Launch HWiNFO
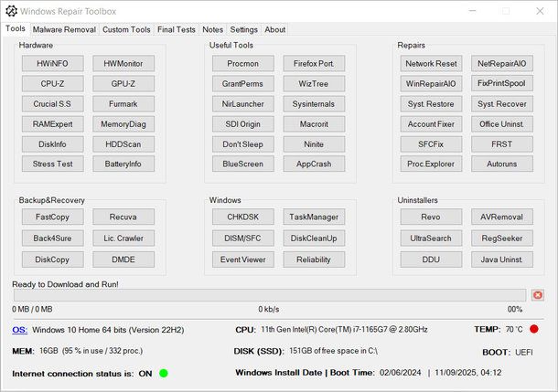Screen dimensions: 558x392 coord(53,64)
